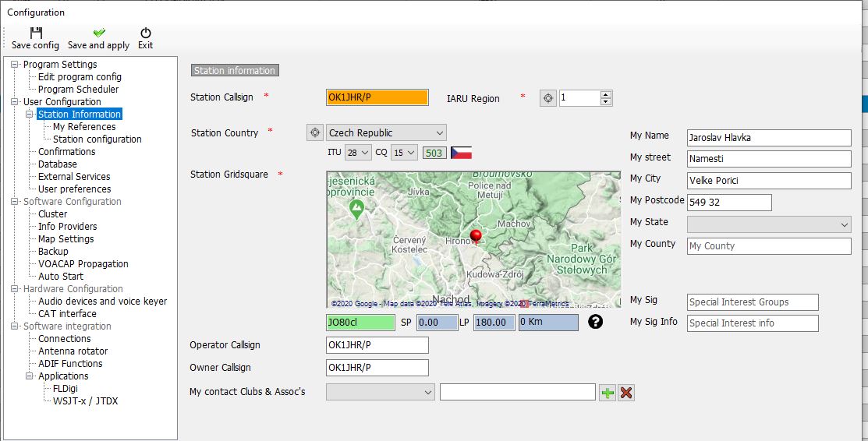Open CAT interface settings
The image size is (868, 441).
67,314
